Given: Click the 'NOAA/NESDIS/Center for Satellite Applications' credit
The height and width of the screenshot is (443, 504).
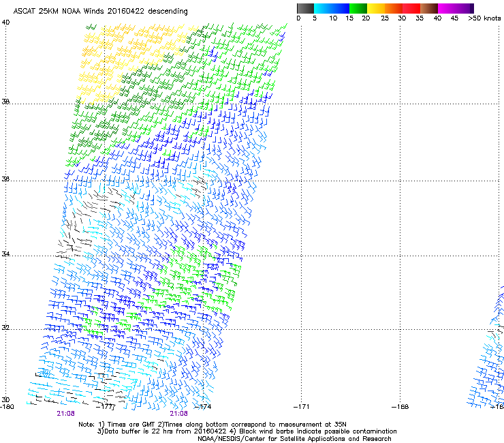Looking at the screenshot, I should [x=294, y=439].
